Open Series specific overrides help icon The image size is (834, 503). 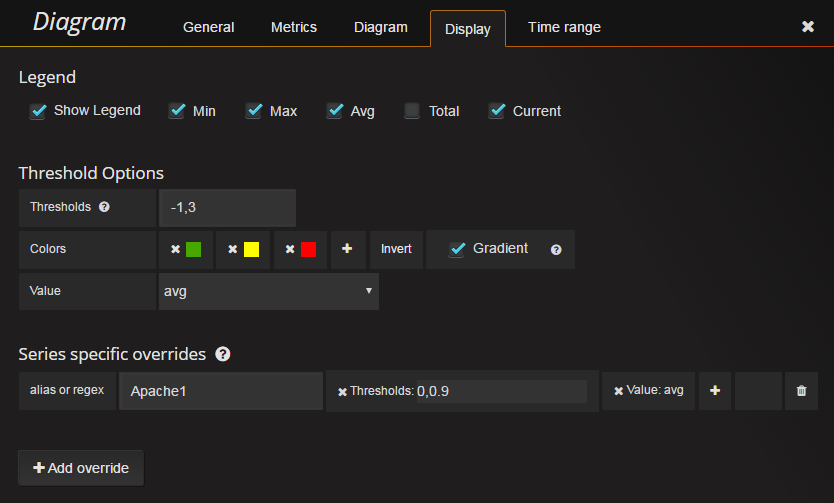coord(223,354)
